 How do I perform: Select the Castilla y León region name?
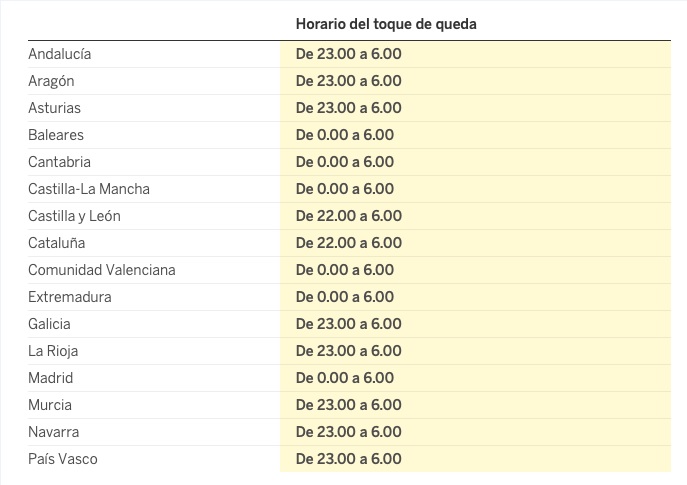pos(74,216)
